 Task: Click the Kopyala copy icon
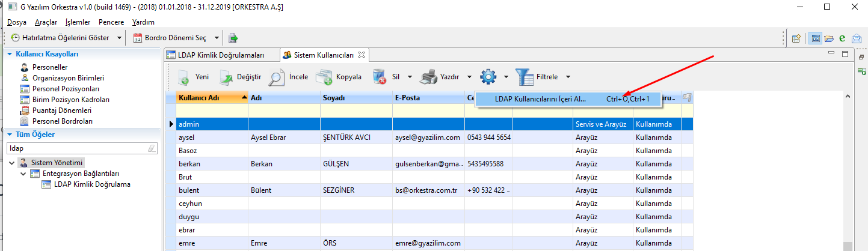coord(324,77)
